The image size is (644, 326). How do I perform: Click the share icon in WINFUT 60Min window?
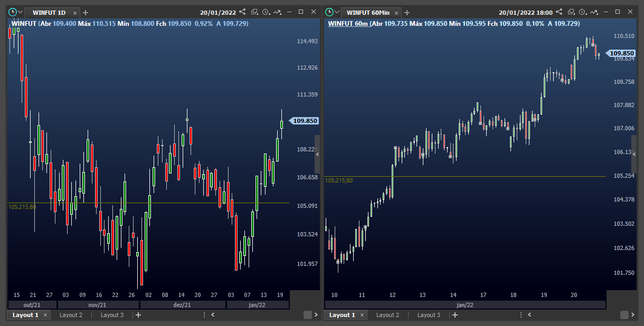coord(559,12)
